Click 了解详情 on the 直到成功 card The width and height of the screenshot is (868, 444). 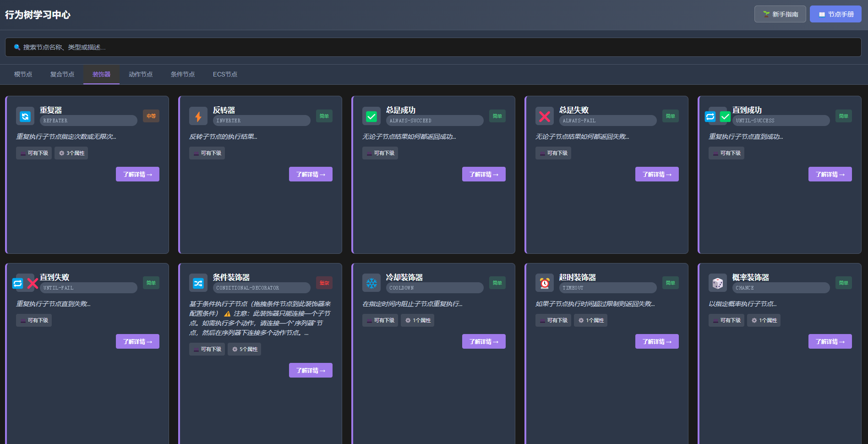[830, 174]
